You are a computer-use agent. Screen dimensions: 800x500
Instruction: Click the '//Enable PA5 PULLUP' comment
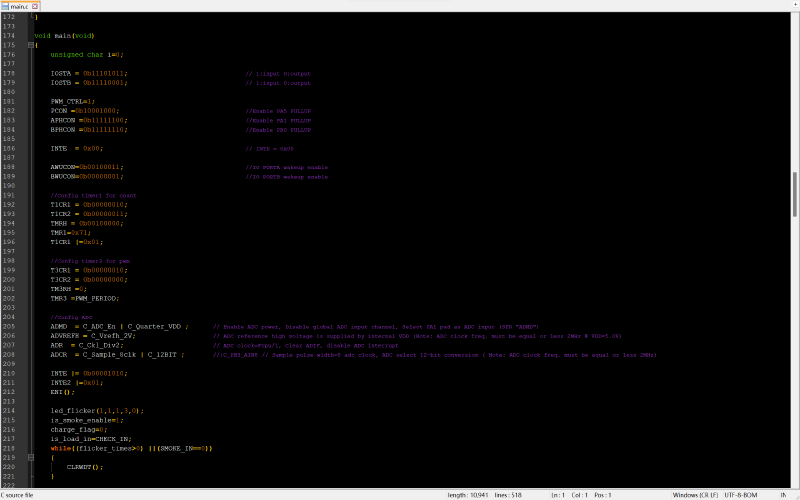pyautogui.click(x=278, y=111)
